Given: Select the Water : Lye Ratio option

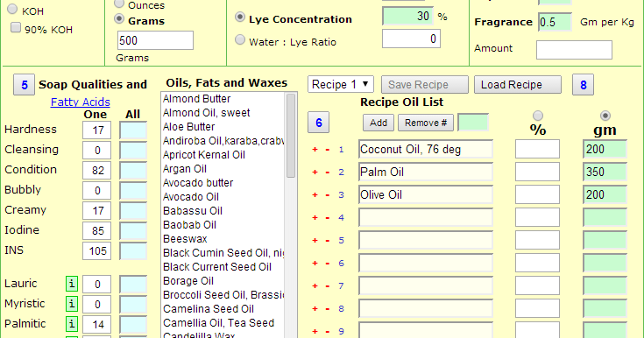Looking at the screenshot, I should click(x=240, y=40).
